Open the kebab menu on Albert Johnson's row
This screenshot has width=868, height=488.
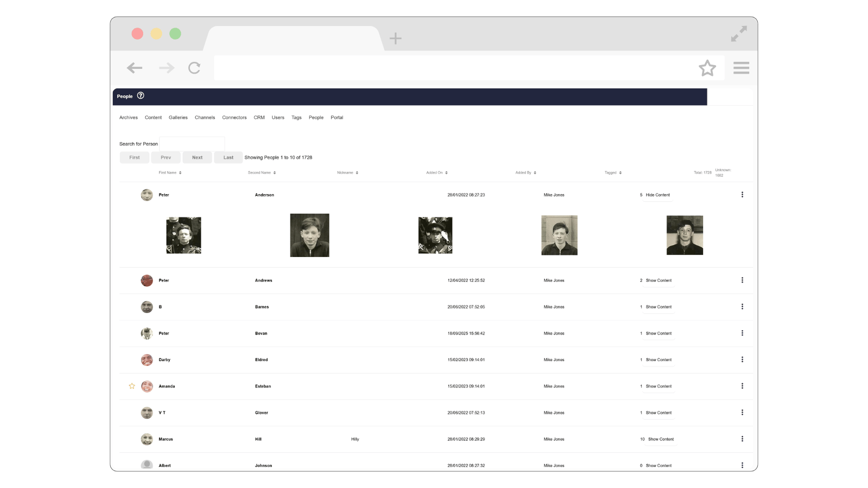click(742, 465)
